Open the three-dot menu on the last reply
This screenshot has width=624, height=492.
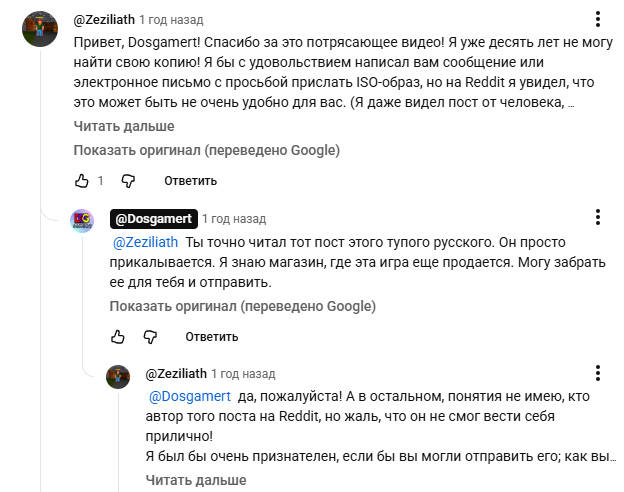click(x=597, y=373)
